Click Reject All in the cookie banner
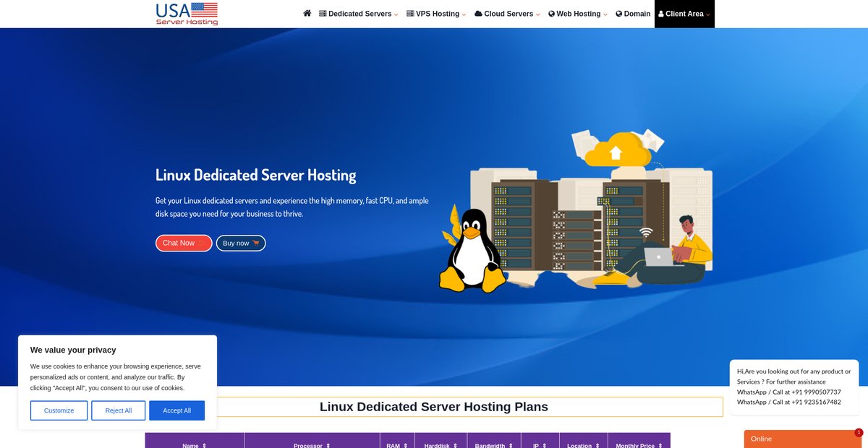This screenshot has width=868, height=448. pyautogui.click(x=119, y=410)
